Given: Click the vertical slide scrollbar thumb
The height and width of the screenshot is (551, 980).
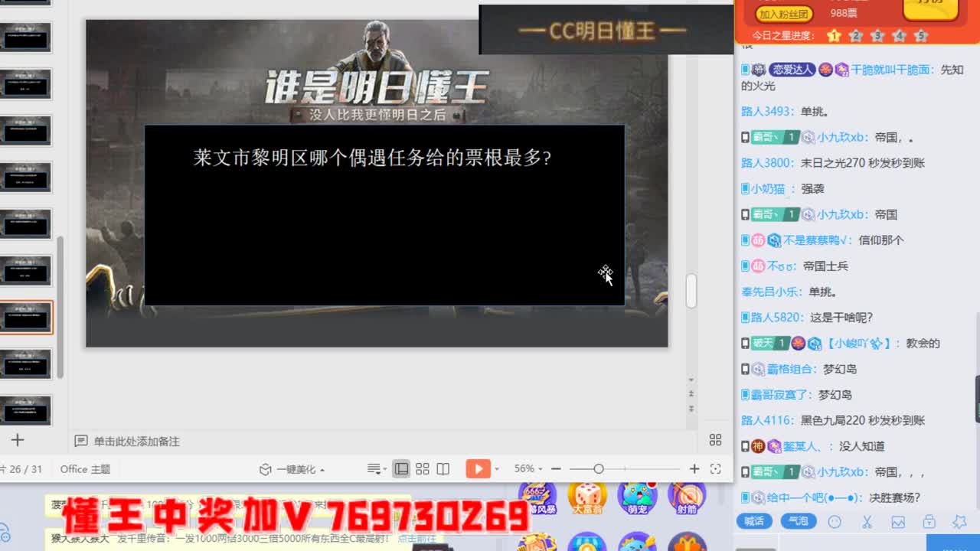Looking at the screenshot, I should pos(691,291).
